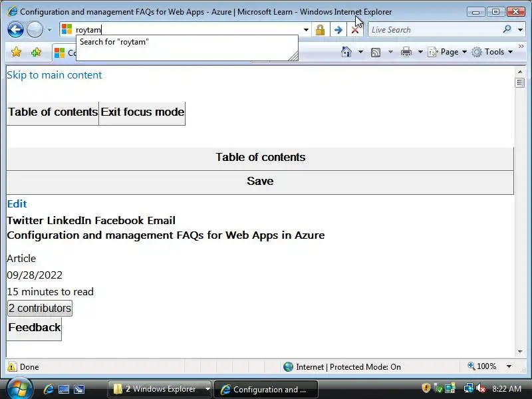Click 'Internet | Protected Mode: On' status text
Viewport: 532px width, 399px height.
tap(348, 367)
